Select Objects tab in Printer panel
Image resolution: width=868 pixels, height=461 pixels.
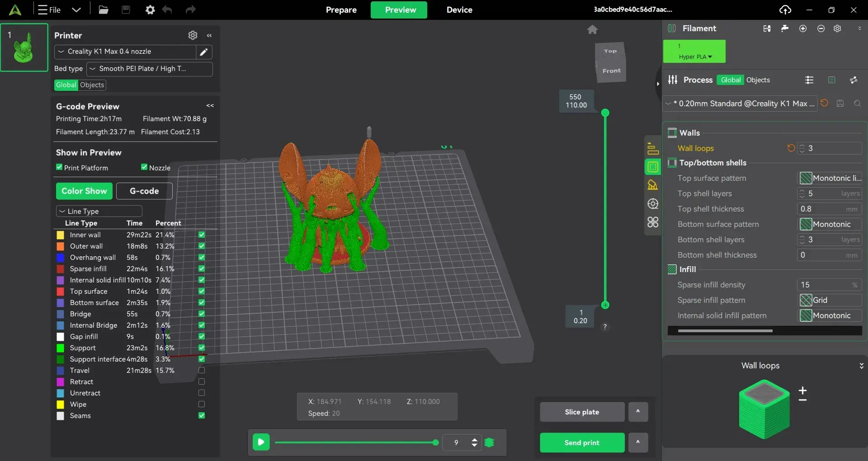point(92,85)
